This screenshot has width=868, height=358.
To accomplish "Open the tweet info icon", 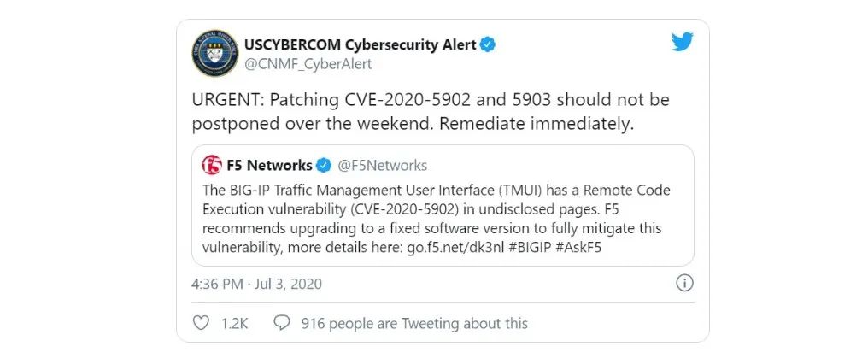I will point(684,283).
